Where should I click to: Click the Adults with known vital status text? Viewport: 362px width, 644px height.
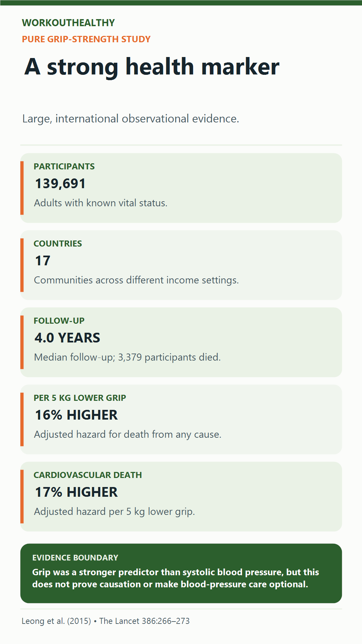pos(101,203)
